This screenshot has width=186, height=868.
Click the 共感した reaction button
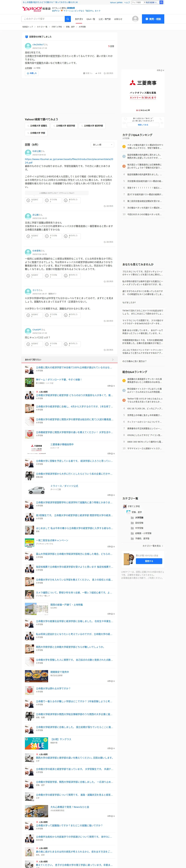(32, 73)
